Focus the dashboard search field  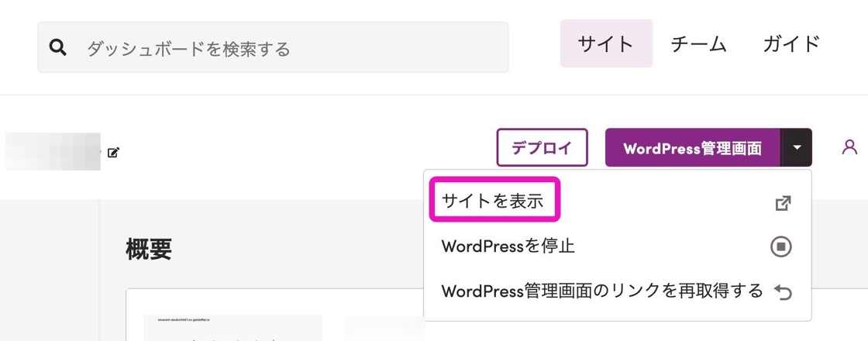[273, 47]
